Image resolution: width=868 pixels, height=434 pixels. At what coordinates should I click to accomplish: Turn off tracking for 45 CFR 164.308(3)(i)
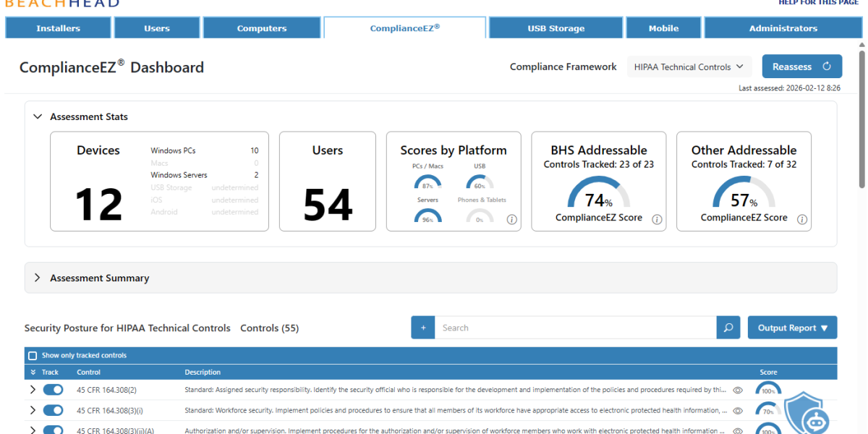tap(52, 409)
